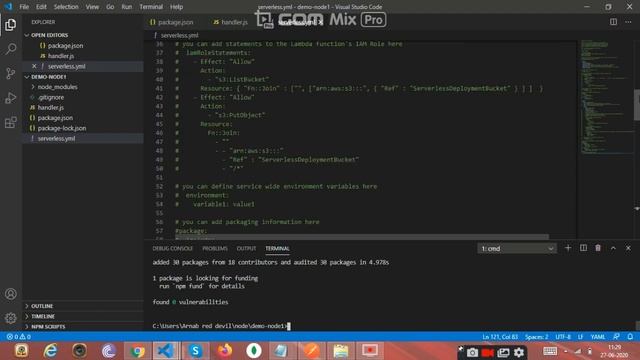Change end of line sequence LF
The width and height of the screenshot is (640, 360).
(x=580, y=337)
